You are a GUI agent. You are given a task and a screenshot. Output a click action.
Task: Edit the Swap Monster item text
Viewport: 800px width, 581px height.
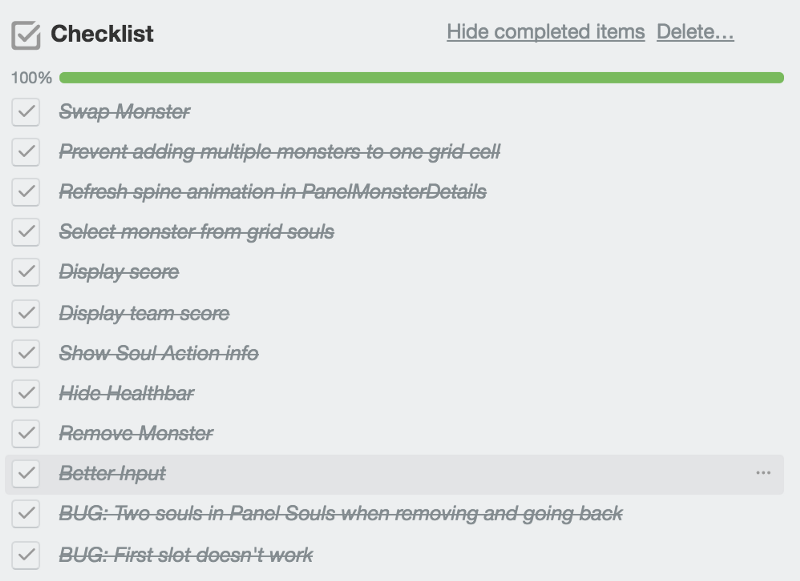tap(124, 111)
